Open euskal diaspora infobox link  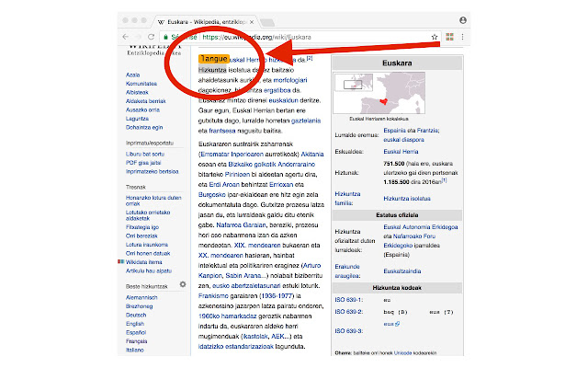coord(403,140)
